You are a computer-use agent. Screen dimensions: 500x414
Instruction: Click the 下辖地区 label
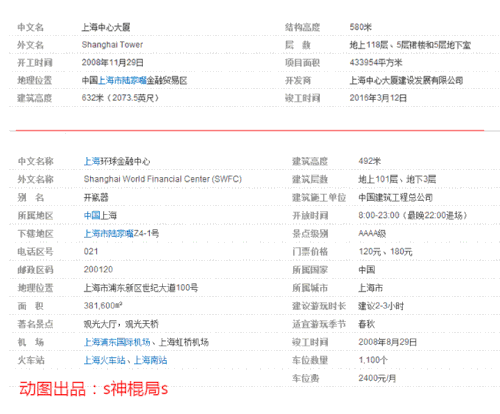click(35, 233)
